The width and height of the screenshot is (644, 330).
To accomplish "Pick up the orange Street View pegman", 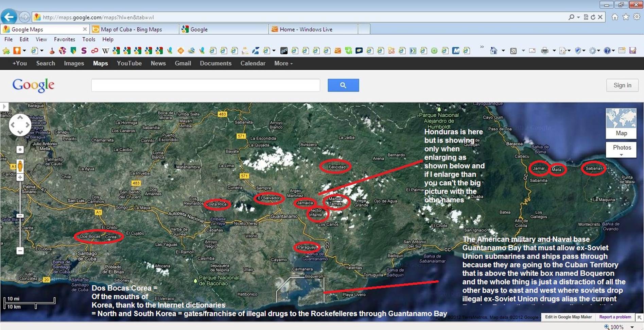I will point(20,166).
